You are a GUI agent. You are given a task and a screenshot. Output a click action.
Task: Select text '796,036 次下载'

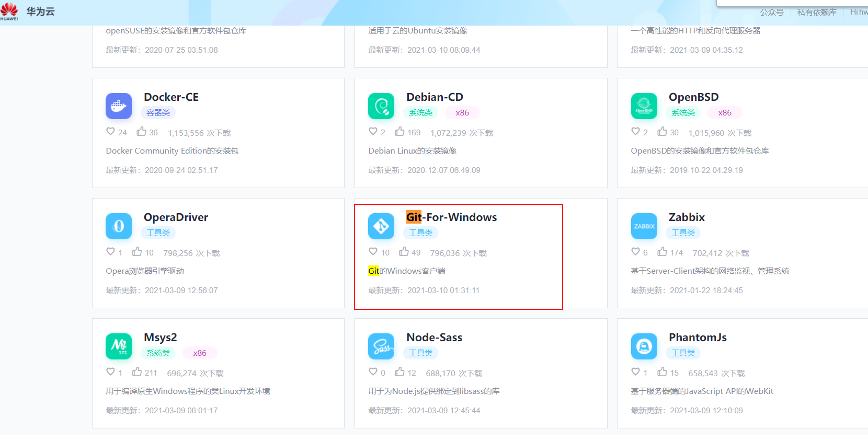tap(458, 253)
